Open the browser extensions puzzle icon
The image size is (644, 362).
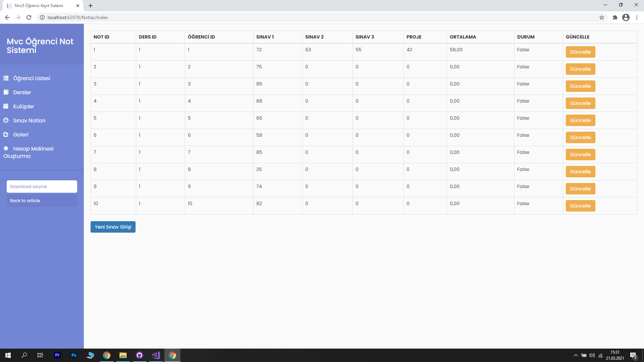tap(615, 17)
